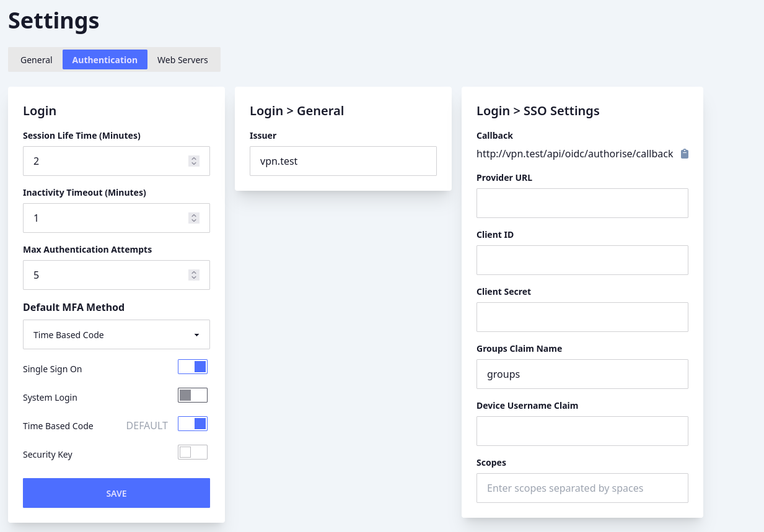Switch to the General tab
The height and width of the screenshot is (532, 764).
36,59
